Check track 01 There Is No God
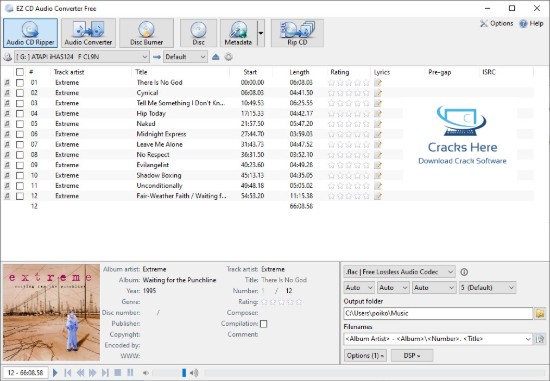 (20, 83)
